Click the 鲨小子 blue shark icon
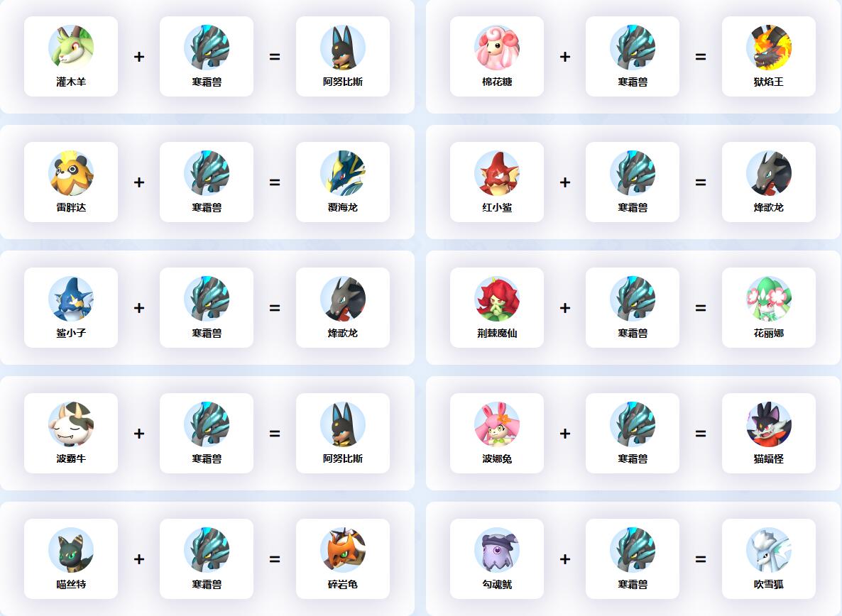Image resolution: width=842 pixels, height=616 pixels. (71, 298)
